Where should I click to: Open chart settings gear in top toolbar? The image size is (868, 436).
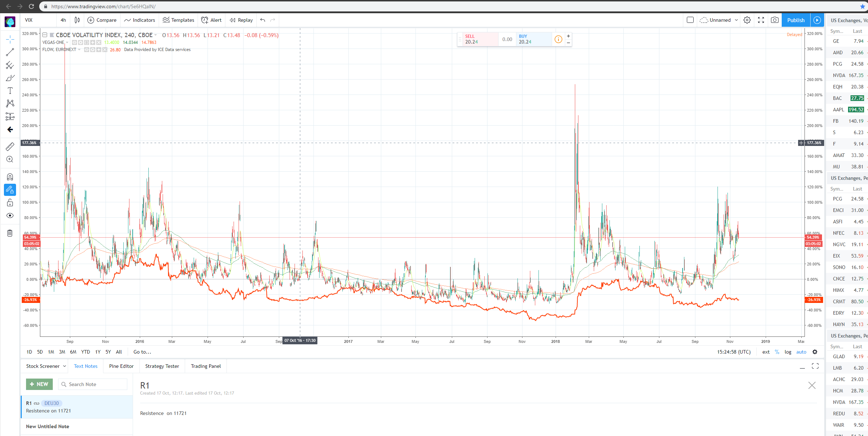pos(747,20)
